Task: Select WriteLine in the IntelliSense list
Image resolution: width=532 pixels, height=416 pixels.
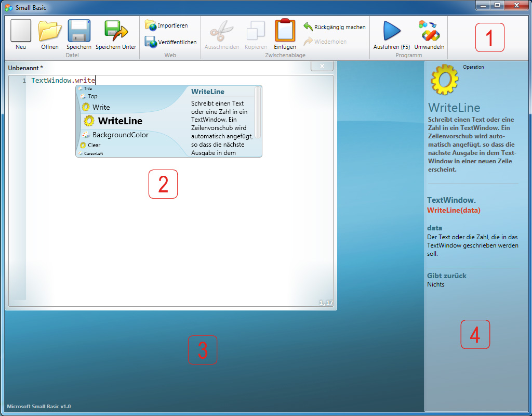Action: click(119, 121)
